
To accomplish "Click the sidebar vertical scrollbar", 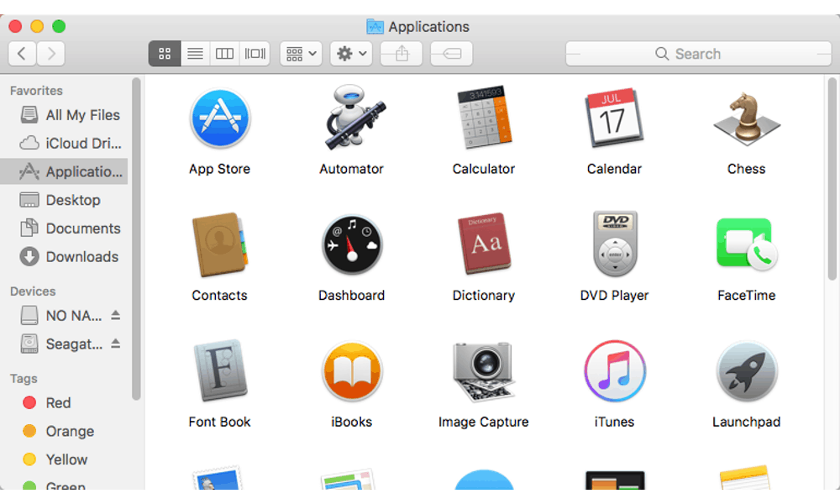I will point(136,239).
